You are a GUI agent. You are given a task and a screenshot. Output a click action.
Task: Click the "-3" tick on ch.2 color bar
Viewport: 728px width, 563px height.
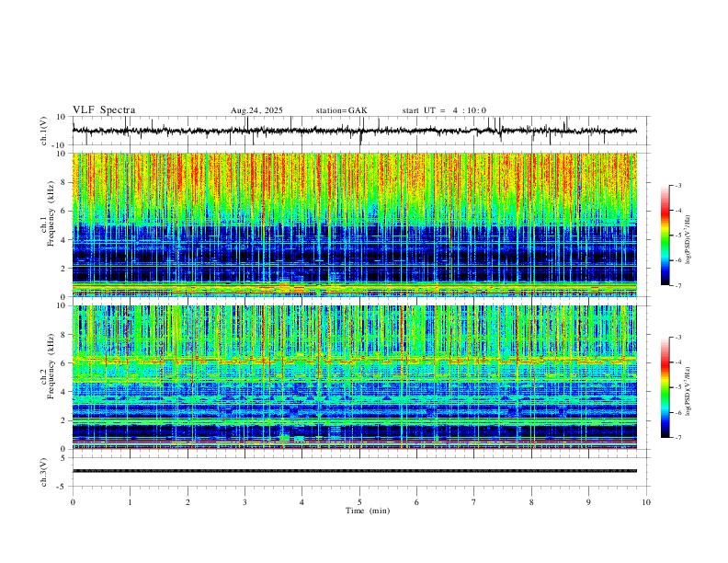coord(677,338)
